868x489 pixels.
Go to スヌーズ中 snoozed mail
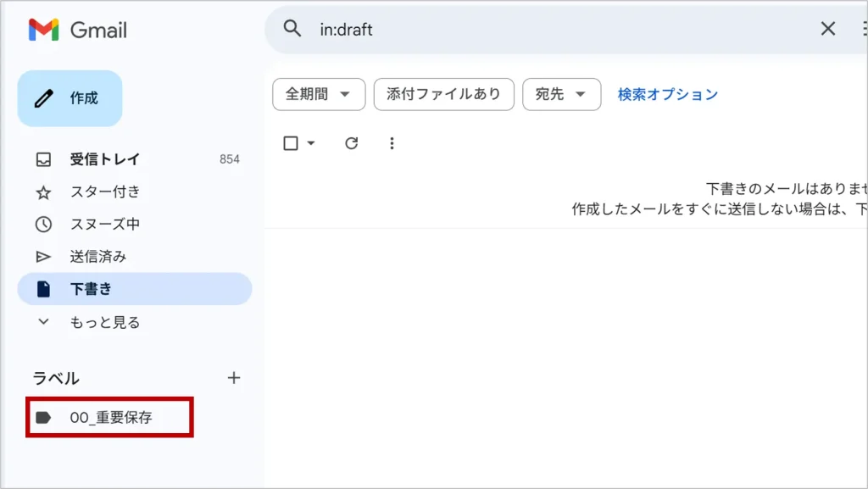click(104, 225)
